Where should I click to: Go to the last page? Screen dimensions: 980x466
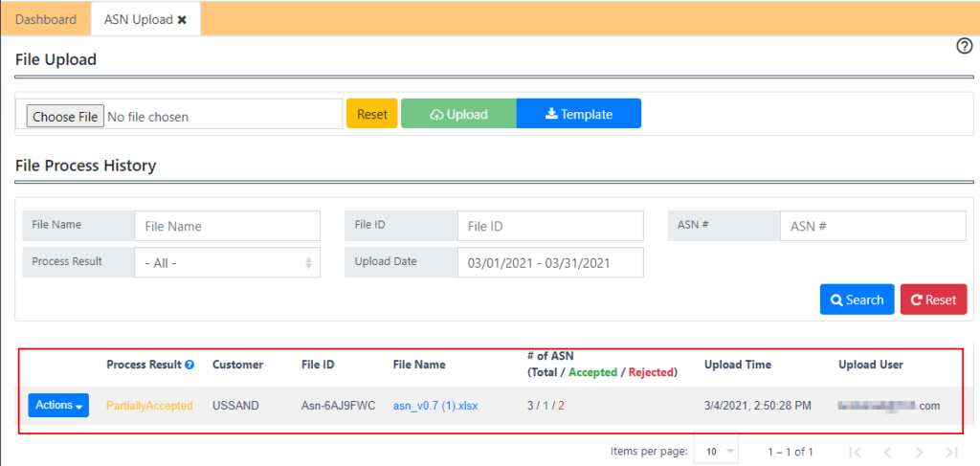(x=951, y=452)
